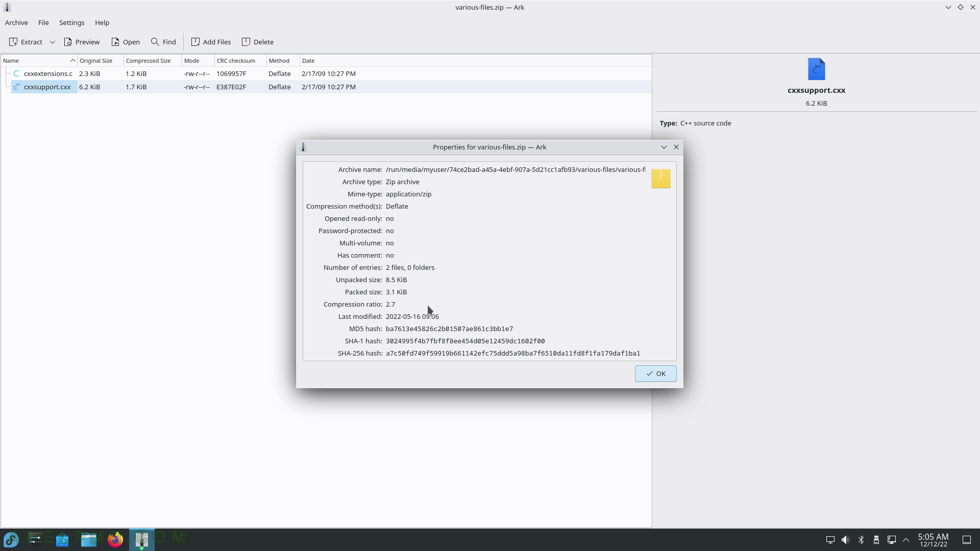Sort by CRC checksum column header
The image size is (980, 551).
(240, 61)
